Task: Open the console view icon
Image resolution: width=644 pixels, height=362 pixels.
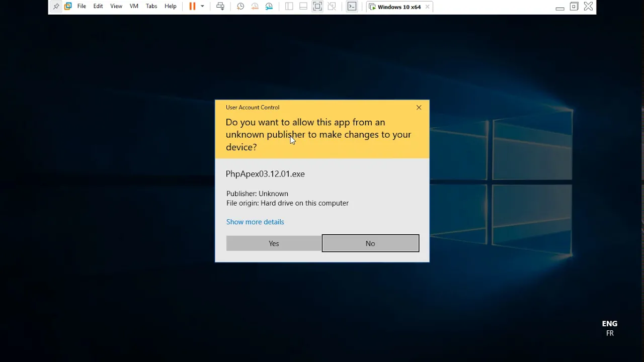Action: pyautogui.click(x=352, y=7)
